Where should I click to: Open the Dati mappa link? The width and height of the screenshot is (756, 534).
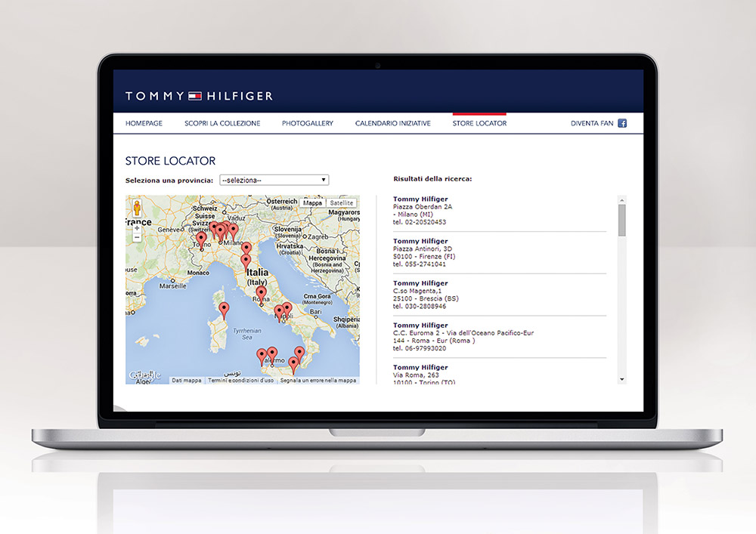pyautogui.click(x=187, y=381)
